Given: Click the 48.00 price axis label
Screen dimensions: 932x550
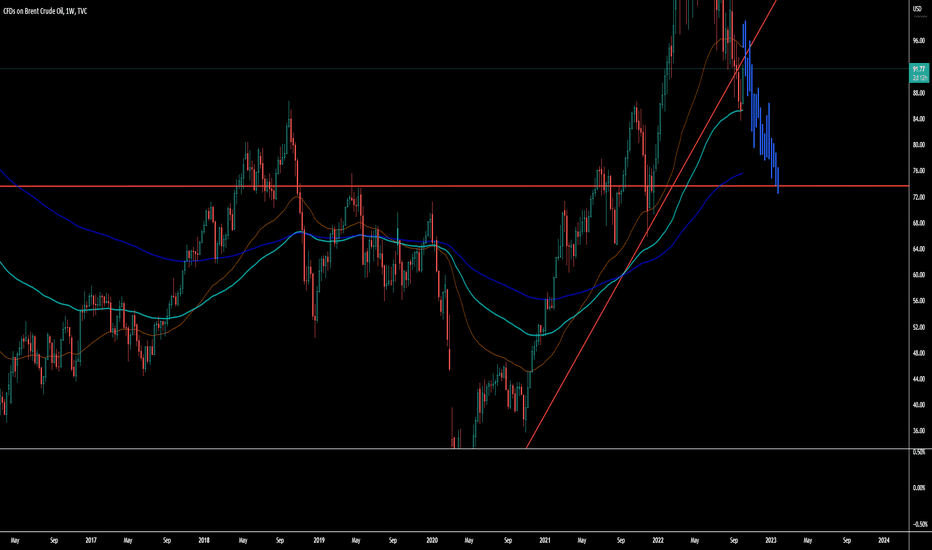Looking at the screenshot, I should point(919,353).
